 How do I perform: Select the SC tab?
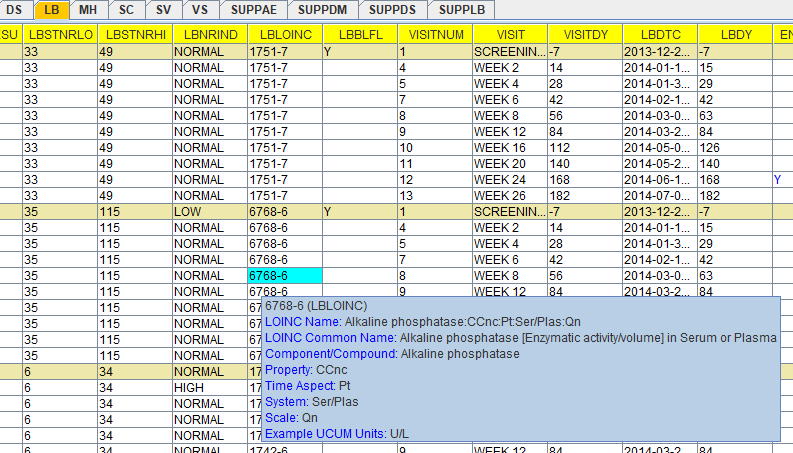[126, 10]
